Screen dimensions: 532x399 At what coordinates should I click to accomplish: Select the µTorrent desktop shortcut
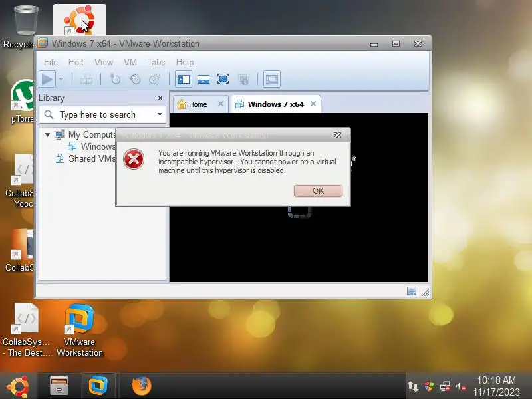[23, 96]
